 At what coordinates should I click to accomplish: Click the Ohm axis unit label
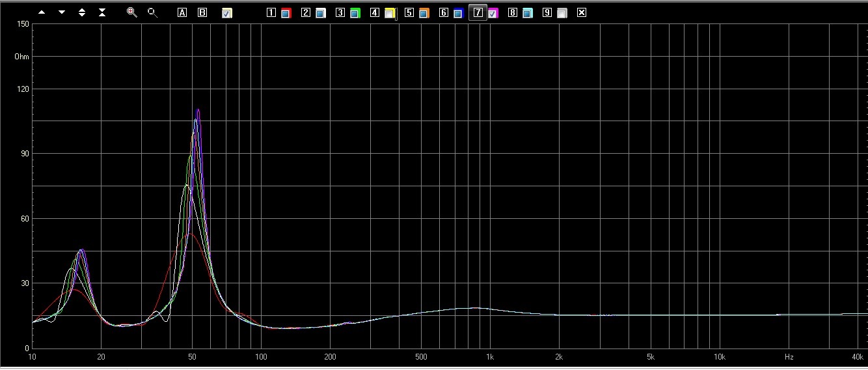(x=21, y=57)
